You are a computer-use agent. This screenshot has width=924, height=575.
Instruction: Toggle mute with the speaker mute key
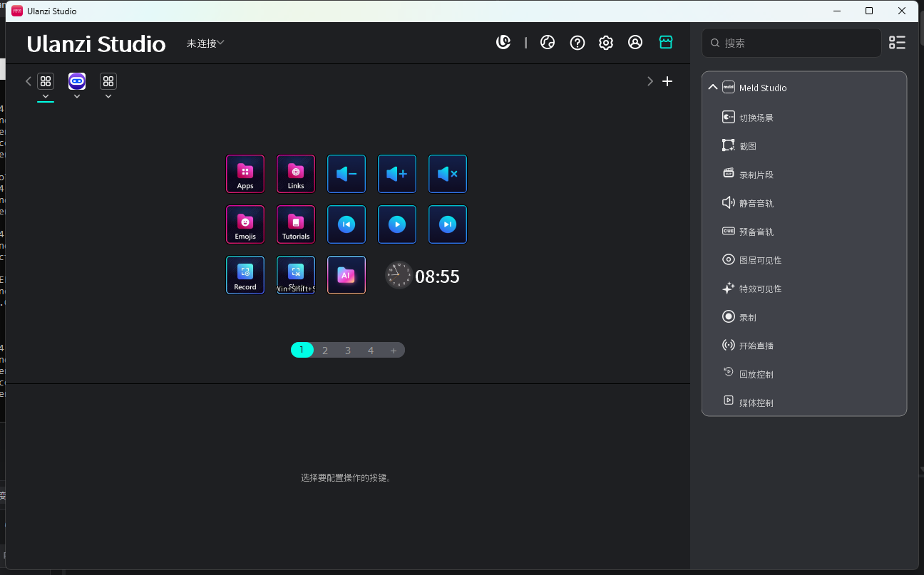pyautogui.click(x=447, y=174)
